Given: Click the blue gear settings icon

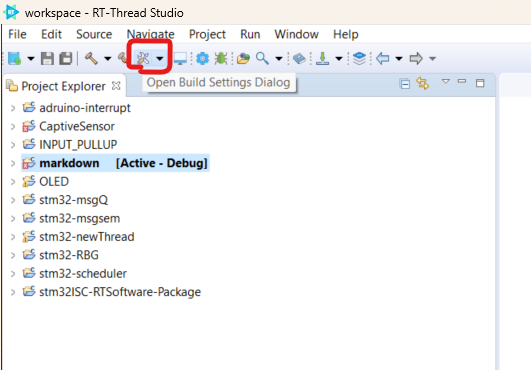Looking at the screenshot, I should [203, 58].
